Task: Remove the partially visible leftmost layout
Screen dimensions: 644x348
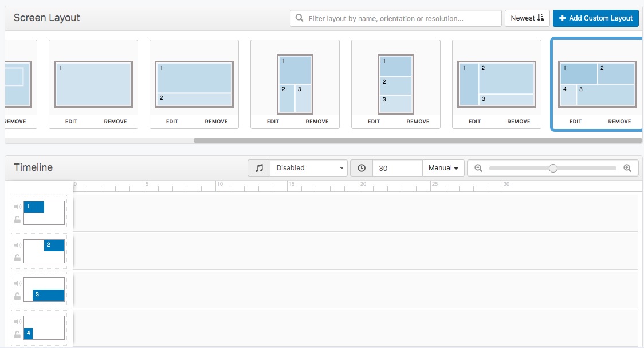Action: (x=15, y=121)
